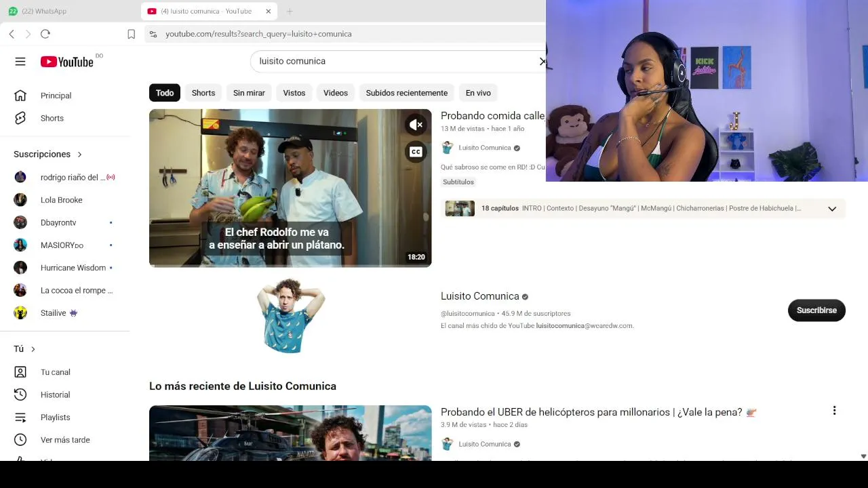This screenshot has height=488, width=868.
Task: Open the Luisito Comunica channel profile picture
Action: [290, 314]
